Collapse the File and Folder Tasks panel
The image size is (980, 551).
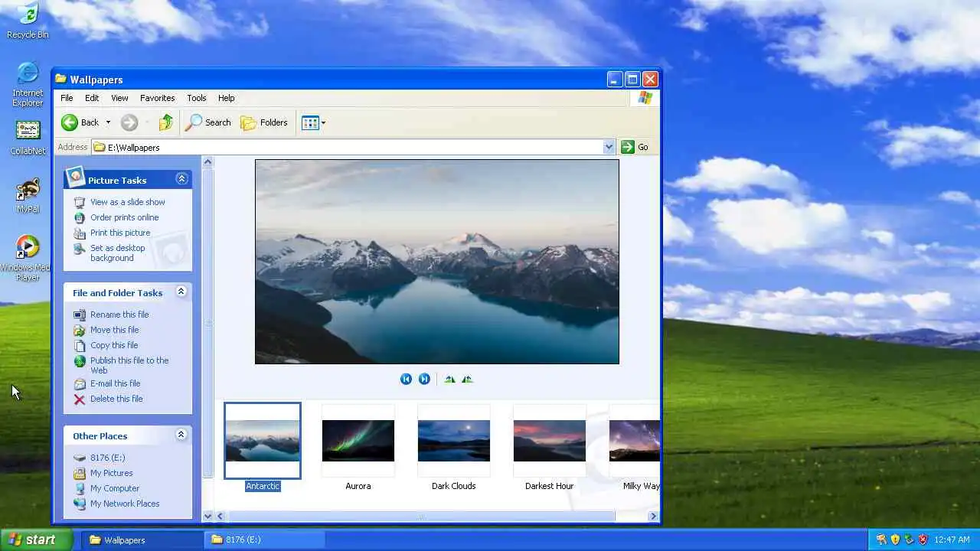[x=181, y=292]
